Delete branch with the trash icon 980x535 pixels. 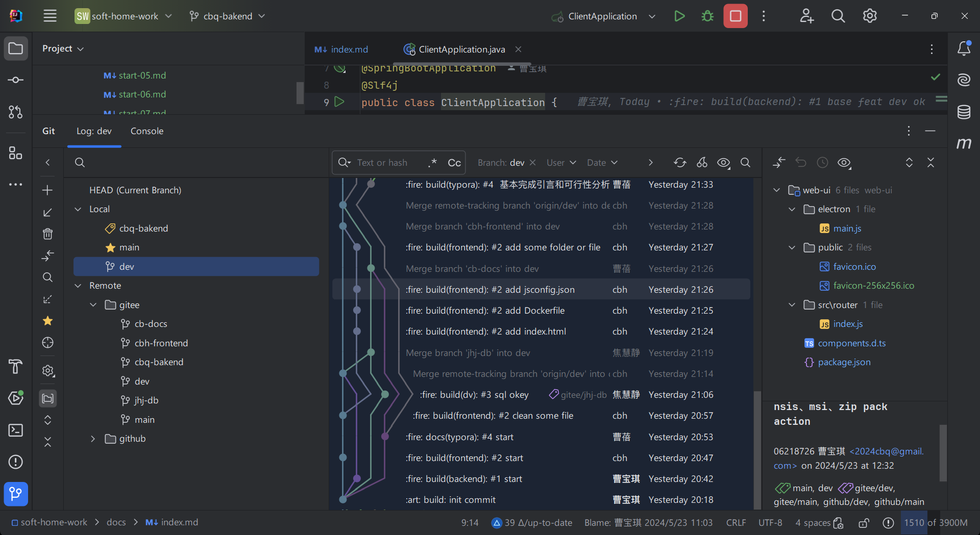(47, 234)
